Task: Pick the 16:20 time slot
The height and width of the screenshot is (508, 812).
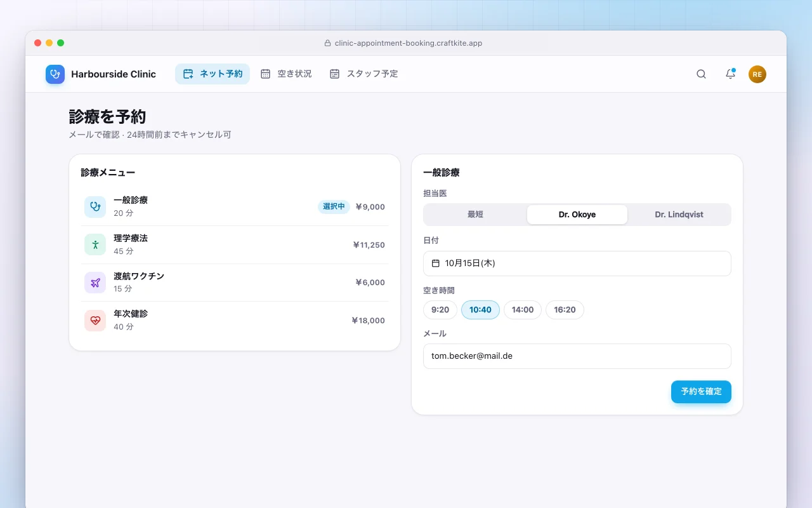Action: click(565, 310)
